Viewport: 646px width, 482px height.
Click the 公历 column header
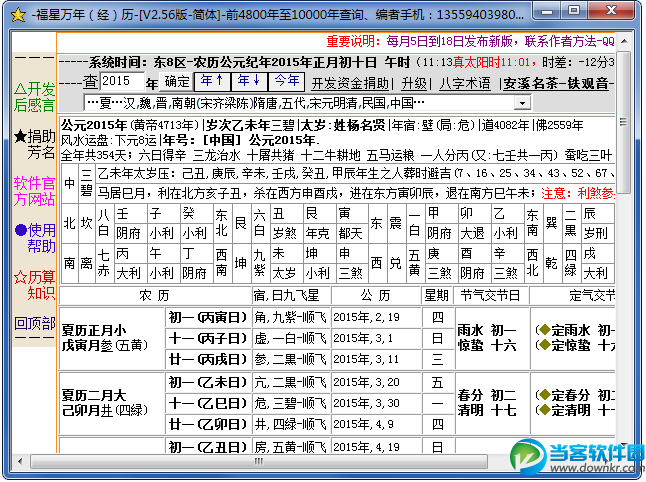coord(375,295)
